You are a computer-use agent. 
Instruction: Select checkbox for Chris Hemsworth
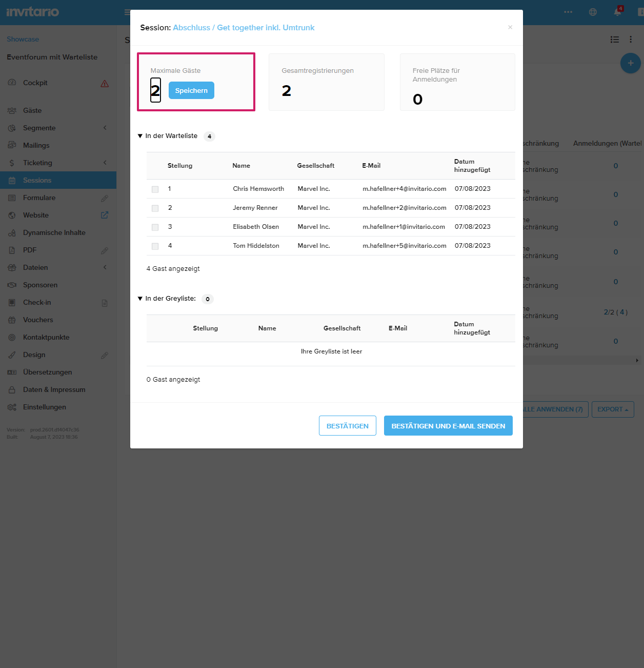click(x=155, y=189)
